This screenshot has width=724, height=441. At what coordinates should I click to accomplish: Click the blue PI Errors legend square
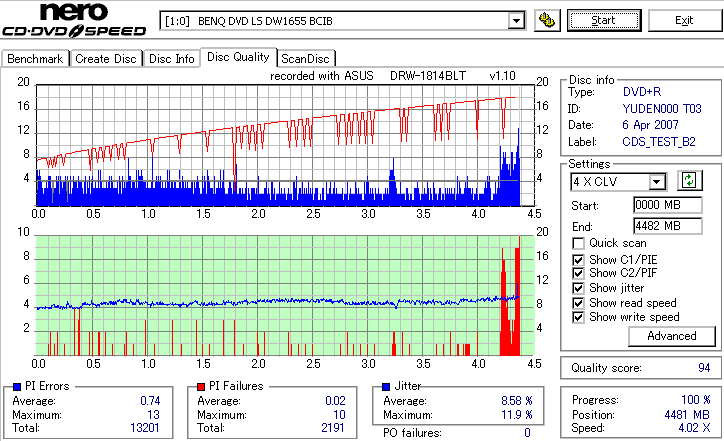click(x=17, y=387)
